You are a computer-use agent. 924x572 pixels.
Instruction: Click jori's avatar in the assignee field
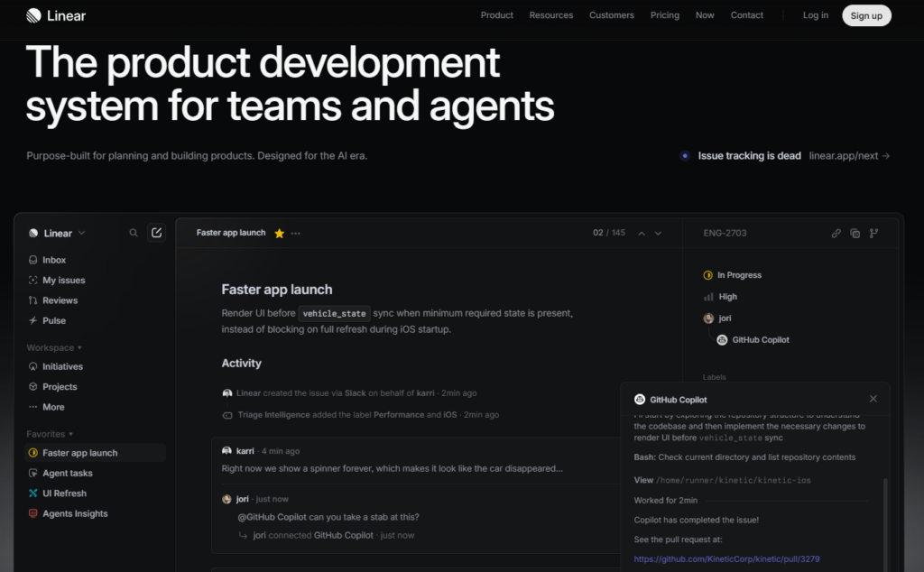point(708,318)
